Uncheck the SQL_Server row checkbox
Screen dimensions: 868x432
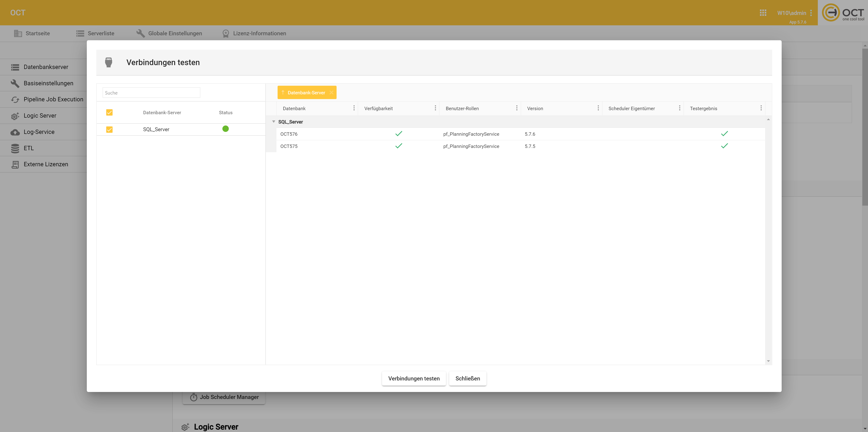pyautogui.click(x=109, y=130)
